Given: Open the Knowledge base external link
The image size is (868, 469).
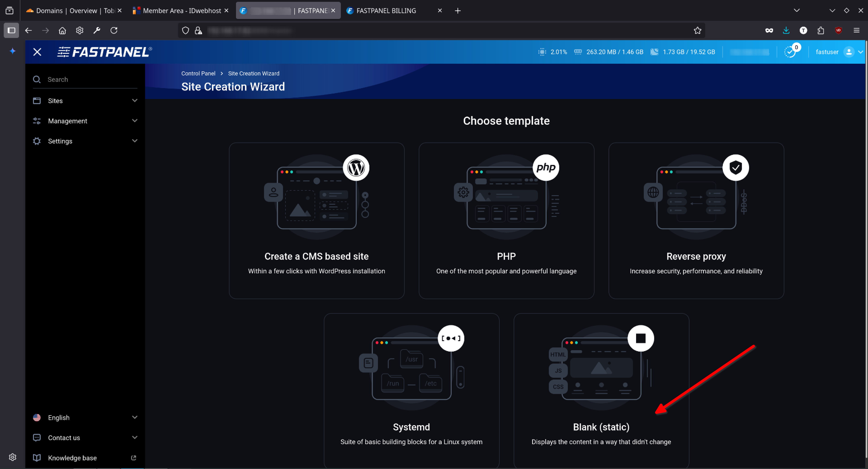Looking at the screenshot, I should point(72,457).
